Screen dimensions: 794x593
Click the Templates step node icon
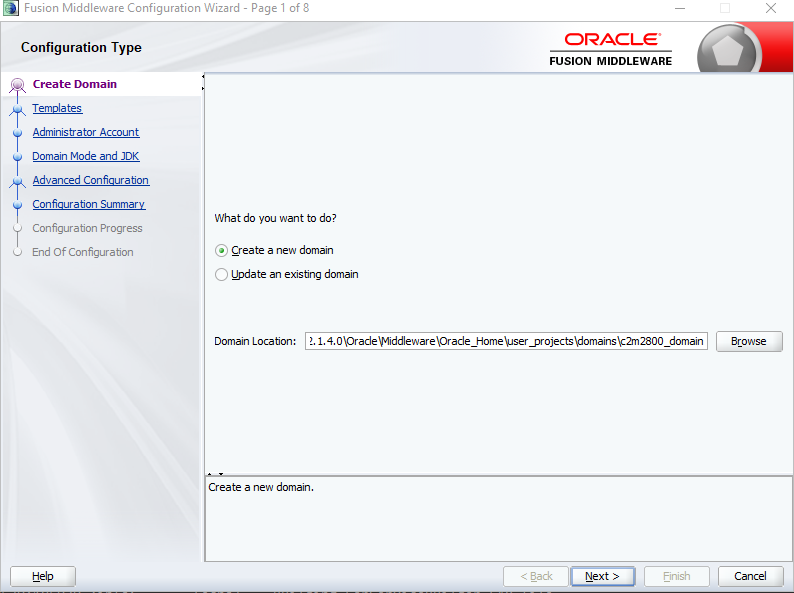[18, 109]
